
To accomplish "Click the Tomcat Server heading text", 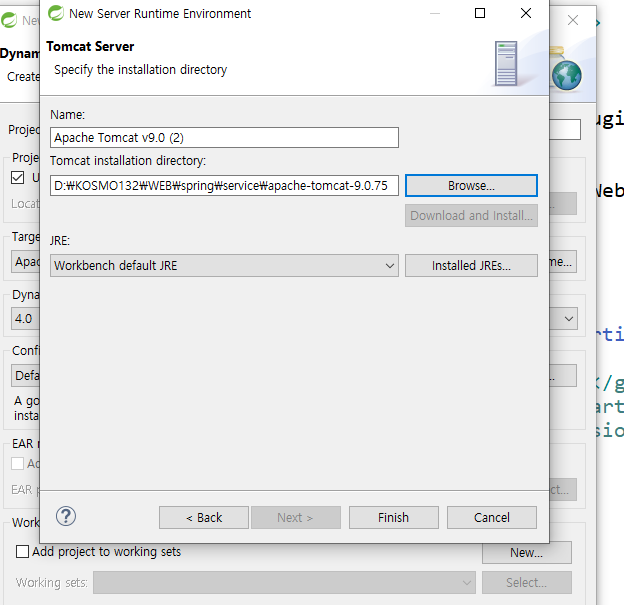I will pyautogui.click(x=90, y=47).
